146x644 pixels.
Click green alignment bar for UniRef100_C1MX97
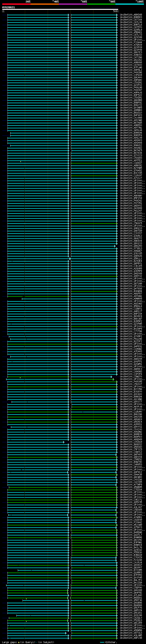pos(94,175)
